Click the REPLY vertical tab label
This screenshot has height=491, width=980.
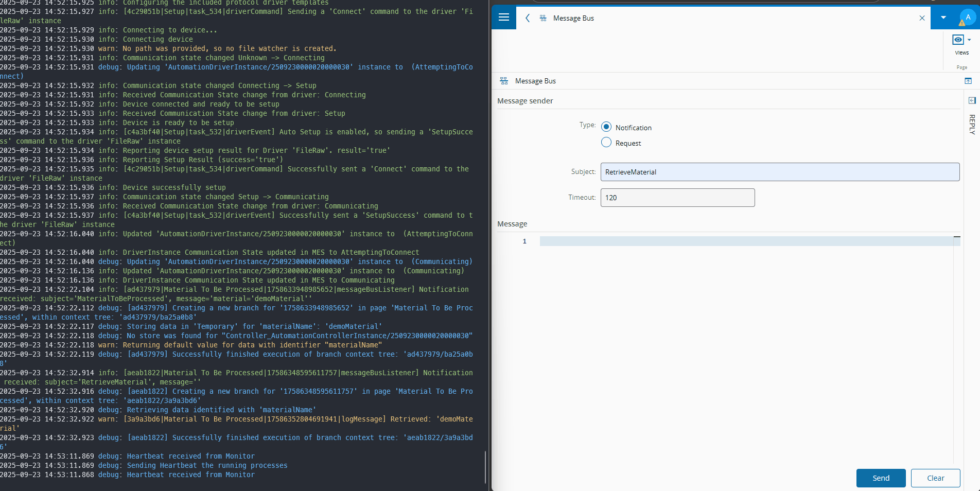click(x=972, y=125)
